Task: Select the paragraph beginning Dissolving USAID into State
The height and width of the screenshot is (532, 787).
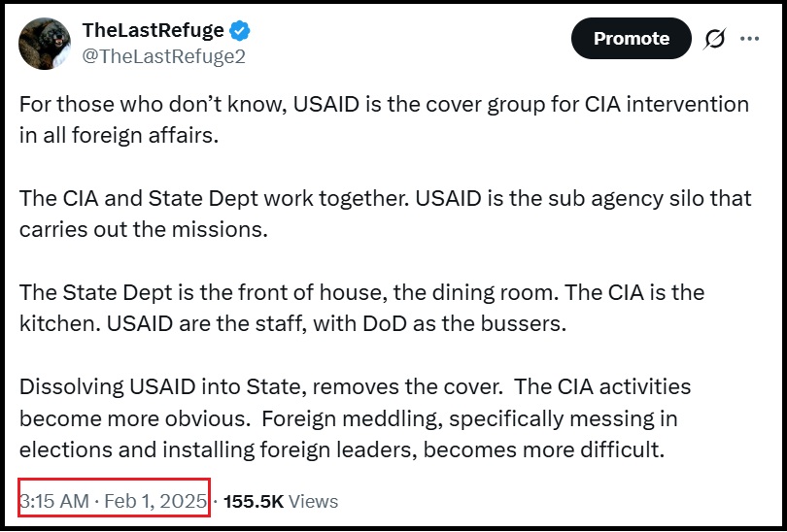Action: pos(355,418)
